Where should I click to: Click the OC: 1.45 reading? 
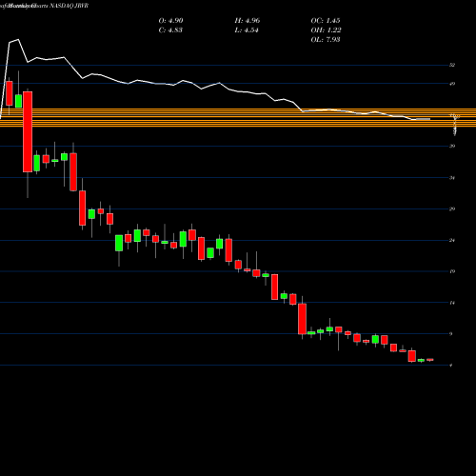326,21
